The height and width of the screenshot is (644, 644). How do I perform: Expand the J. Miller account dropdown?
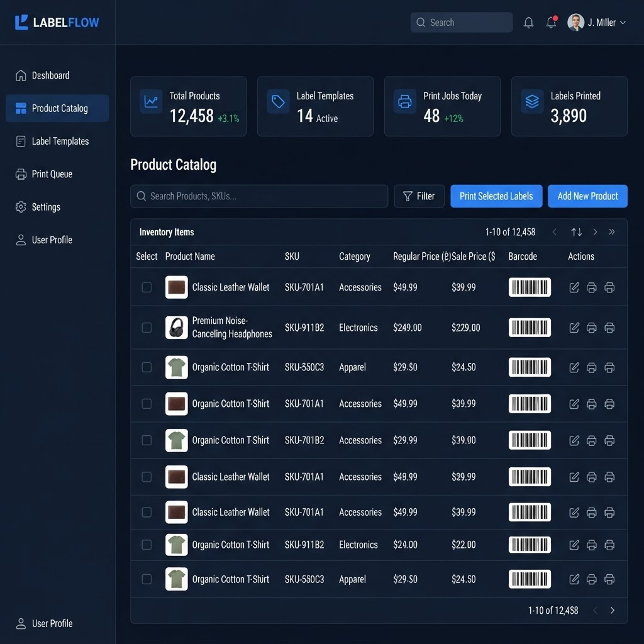pyautogui.click(x=623, y=23)
